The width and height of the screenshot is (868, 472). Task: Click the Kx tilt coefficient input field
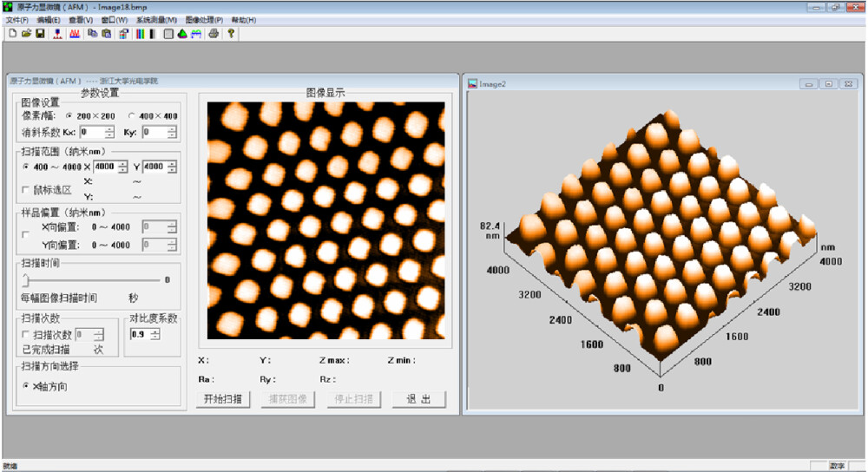point(93,132)
